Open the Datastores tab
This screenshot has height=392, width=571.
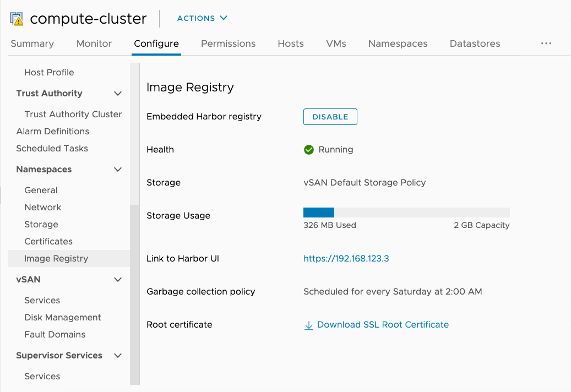tap(475, 43)
